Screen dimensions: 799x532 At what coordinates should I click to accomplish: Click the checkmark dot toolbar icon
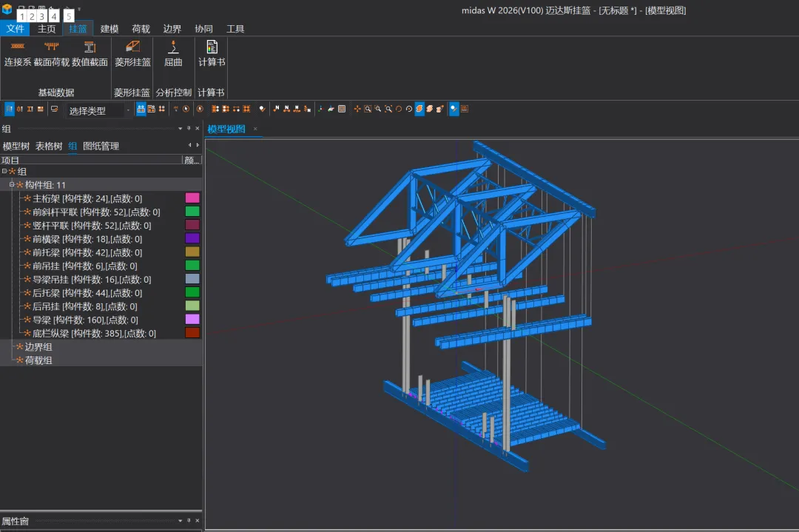coord(262,109)
